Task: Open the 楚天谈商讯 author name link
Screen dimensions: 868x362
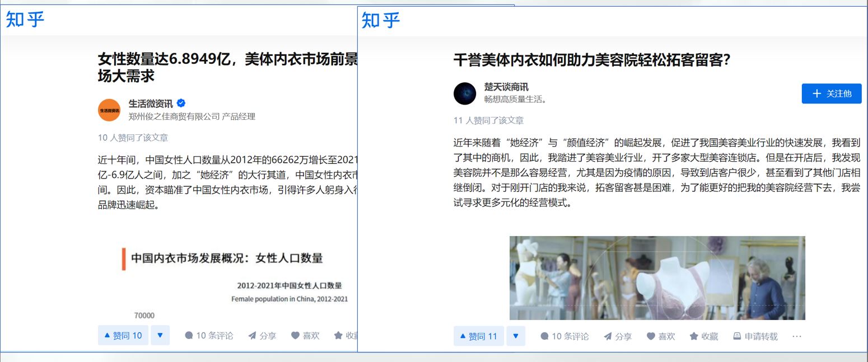Action: tap(506, 87)
